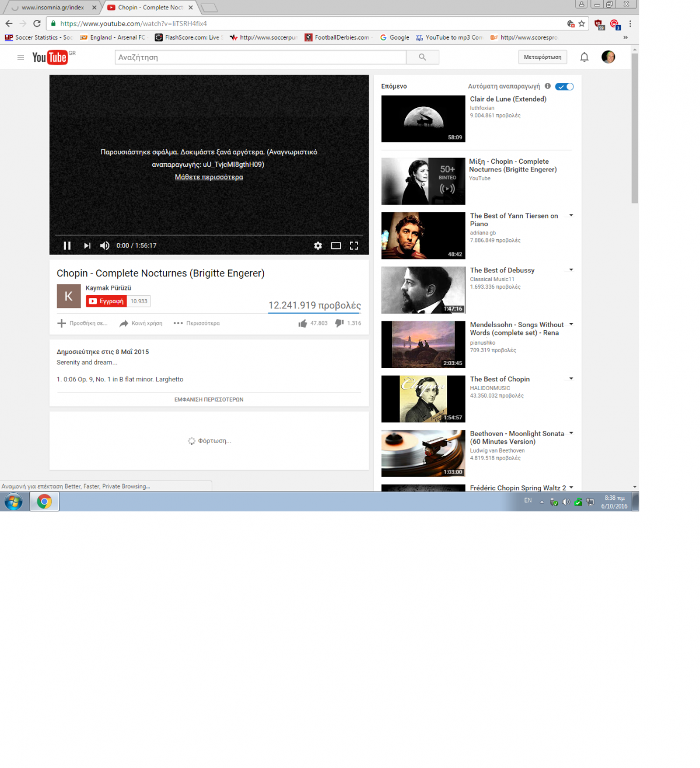Click taskbar volume tray icon

[566, 502]
